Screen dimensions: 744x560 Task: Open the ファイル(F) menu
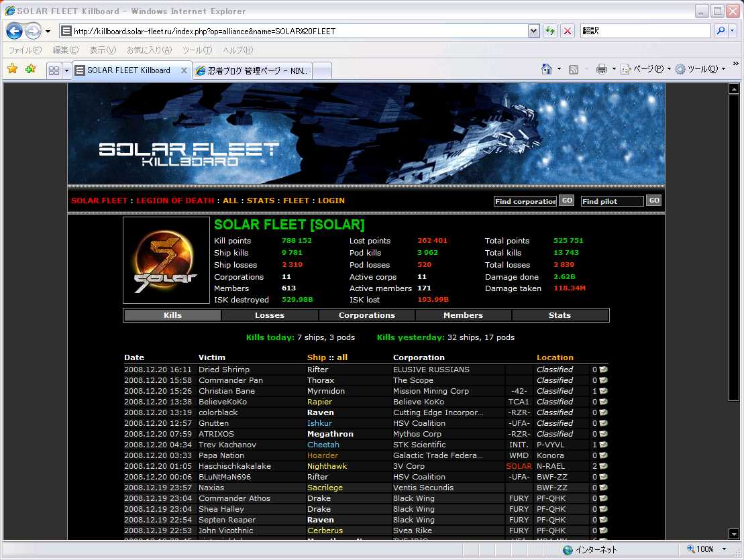(25, 50)
